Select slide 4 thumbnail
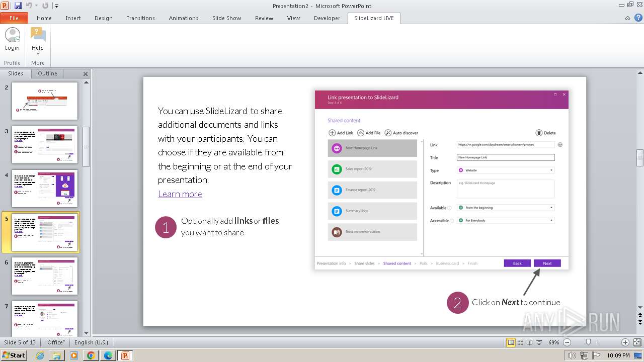The height and width of the screenshot is (362, 644). tap(45, 188)
